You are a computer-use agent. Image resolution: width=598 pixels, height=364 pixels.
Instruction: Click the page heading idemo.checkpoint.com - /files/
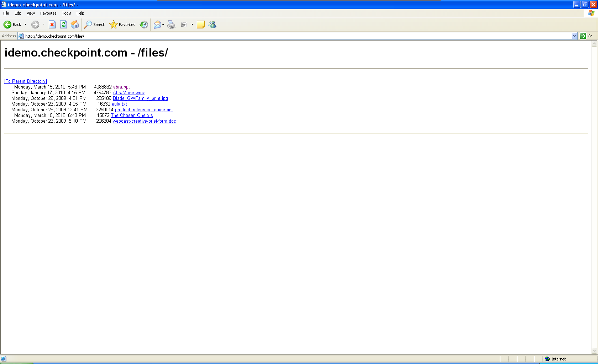[86, 53]
